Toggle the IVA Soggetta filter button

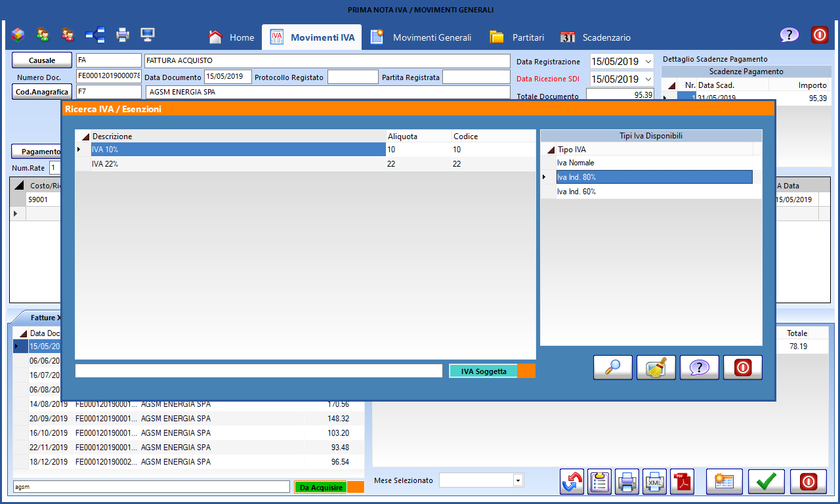point(484,371)
